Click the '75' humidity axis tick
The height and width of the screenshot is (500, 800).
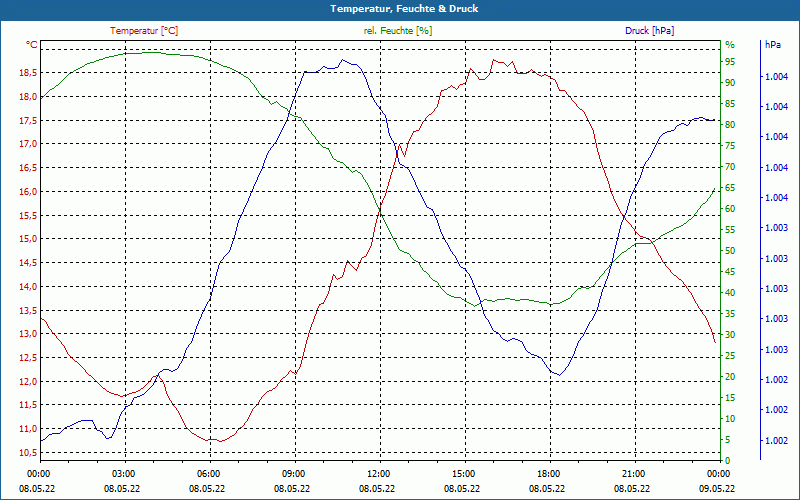coord(730,146)
